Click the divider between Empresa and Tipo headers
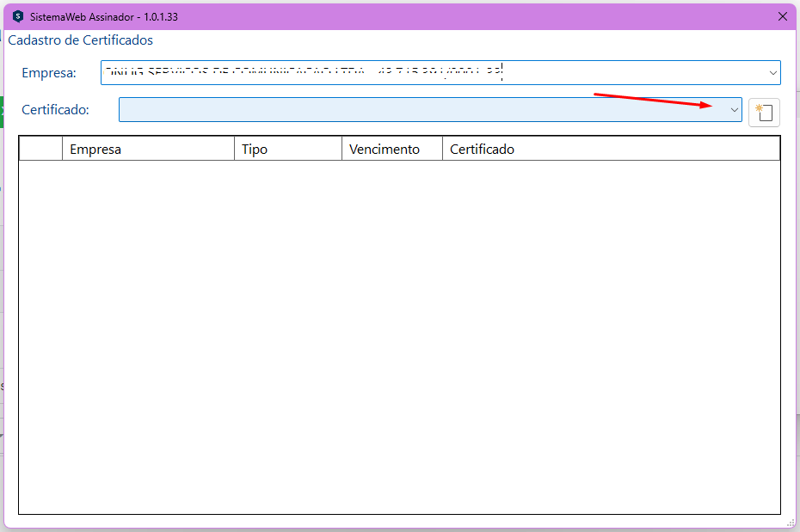Screen dimensions: 800x532 coord(234,150)
